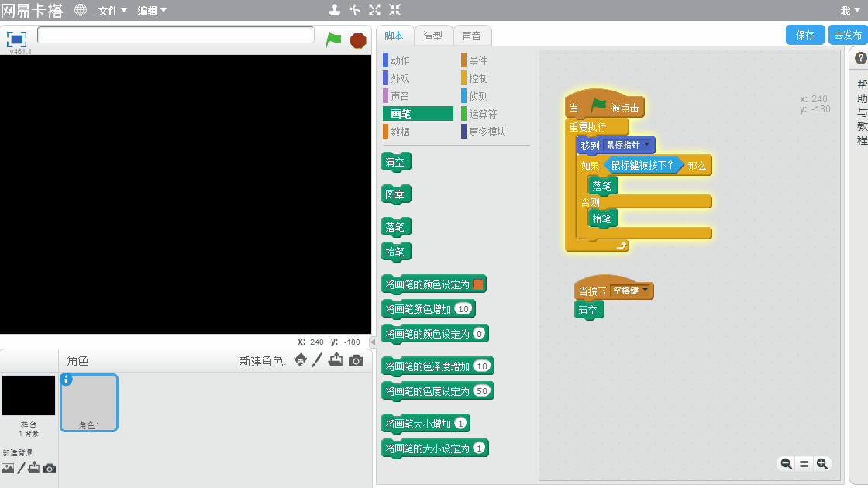Switch to the 造型 tab
868x488 pixels.
(x=433, y=36)
